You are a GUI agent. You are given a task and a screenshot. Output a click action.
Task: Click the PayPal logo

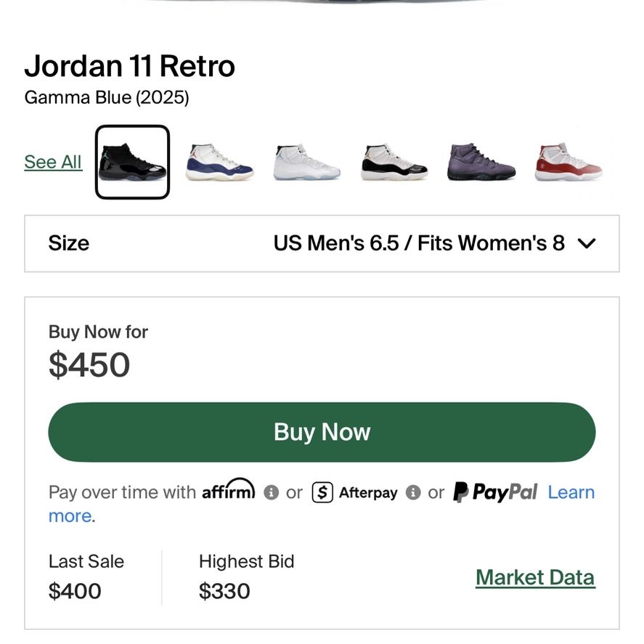[495, 492]
